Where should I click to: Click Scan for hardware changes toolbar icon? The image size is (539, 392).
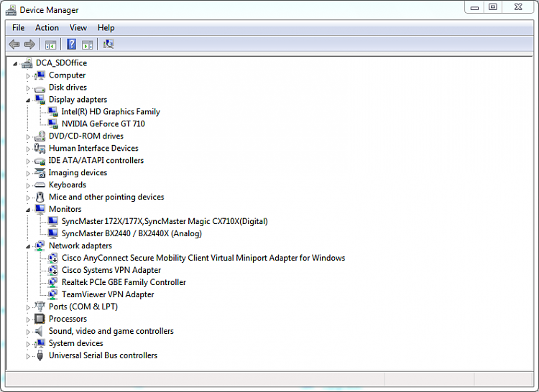click(109, 45)
